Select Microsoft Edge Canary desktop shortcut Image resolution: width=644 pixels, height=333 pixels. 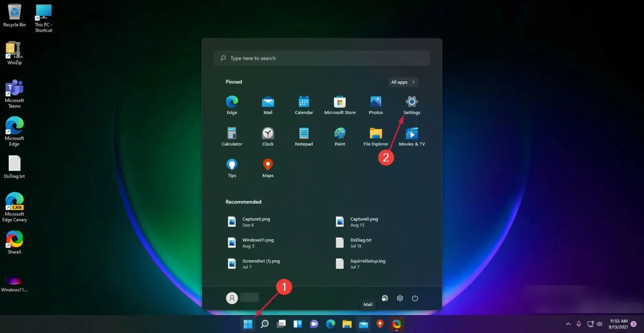click(x=14, y=207)
